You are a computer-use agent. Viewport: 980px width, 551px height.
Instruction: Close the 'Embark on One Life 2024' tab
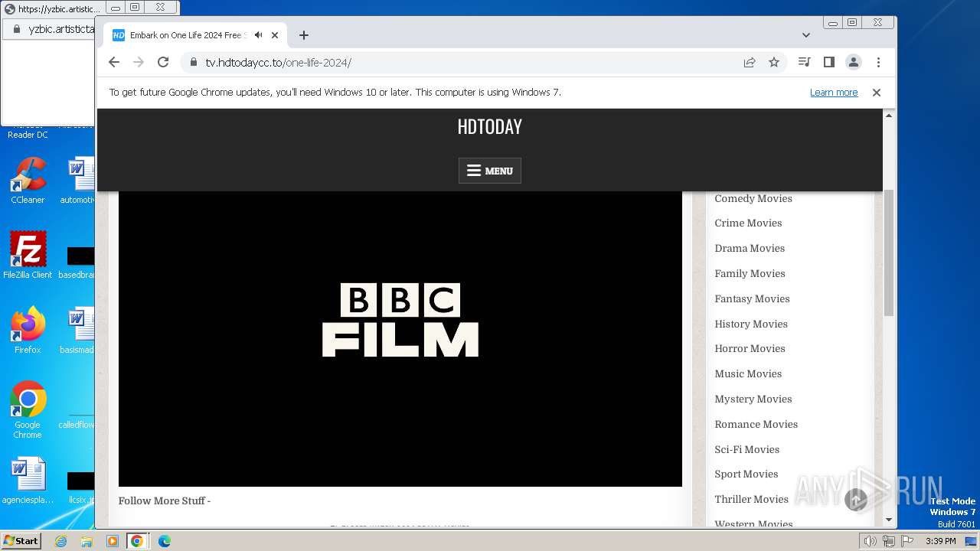(x=275, y=35)
